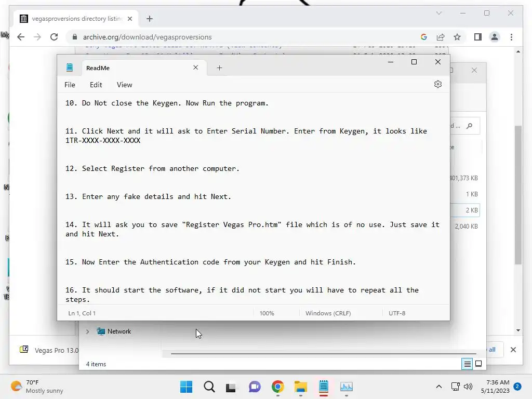The height and width of the screenshot is (399, 532).
Task: Close the Chrome downloads bar
Action: [x=513, y=350]
